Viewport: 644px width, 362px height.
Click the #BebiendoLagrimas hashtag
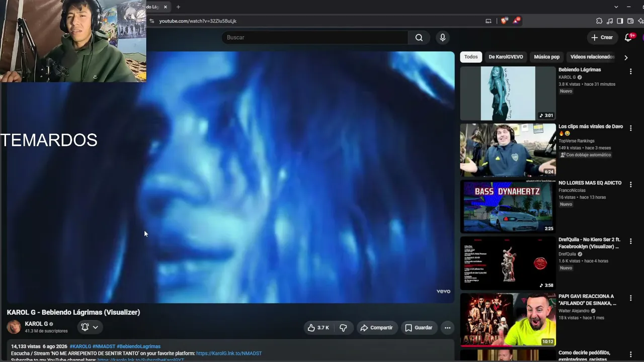pos(138,346)
